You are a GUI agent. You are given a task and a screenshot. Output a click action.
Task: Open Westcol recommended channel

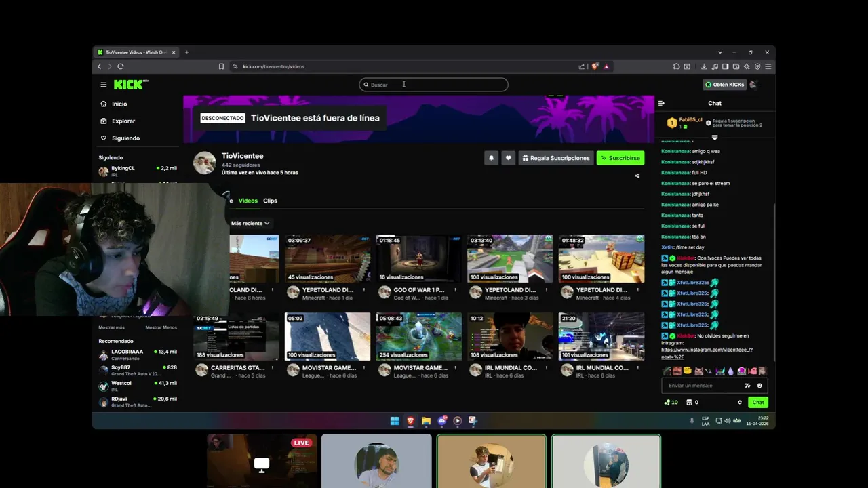(x=138, y=386)
